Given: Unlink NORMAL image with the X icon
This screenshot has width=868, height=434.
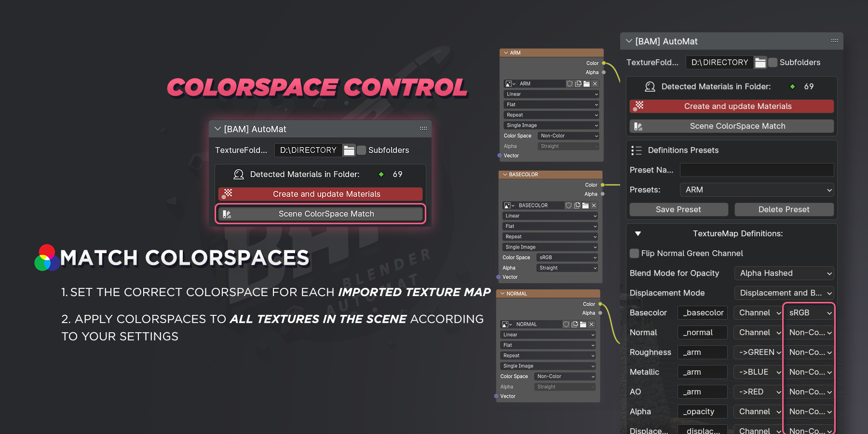Looking at the screenshot, I should [591, 325].
